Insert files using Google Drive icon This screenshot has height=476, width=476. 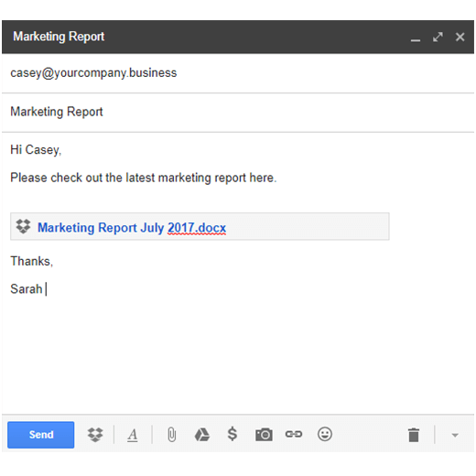202,435
